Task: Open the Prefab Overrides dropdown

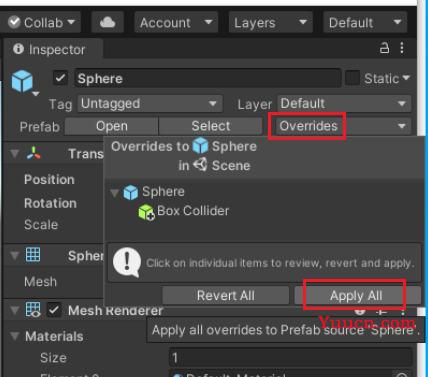Action: coord(343,126)
